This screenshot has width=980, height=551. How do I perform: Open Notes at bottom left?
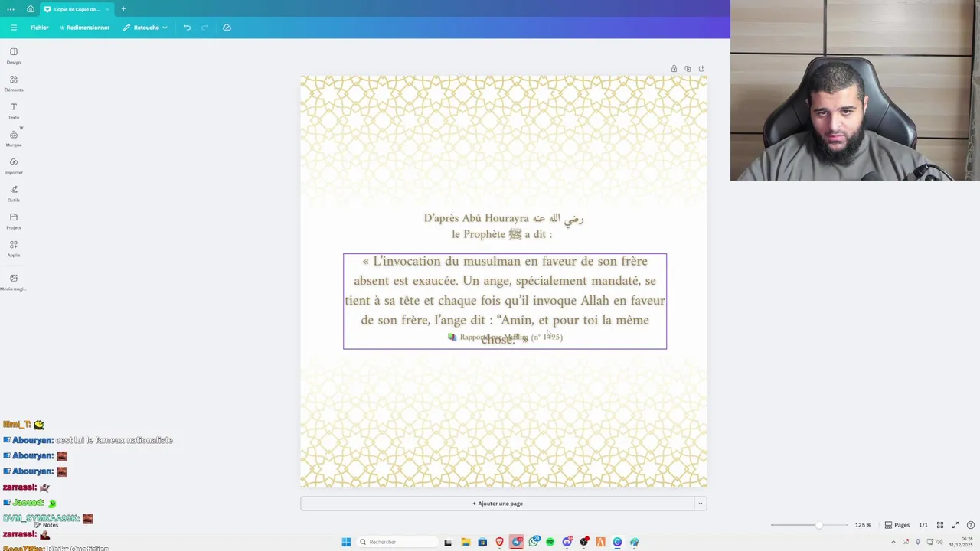coord(46,525)
